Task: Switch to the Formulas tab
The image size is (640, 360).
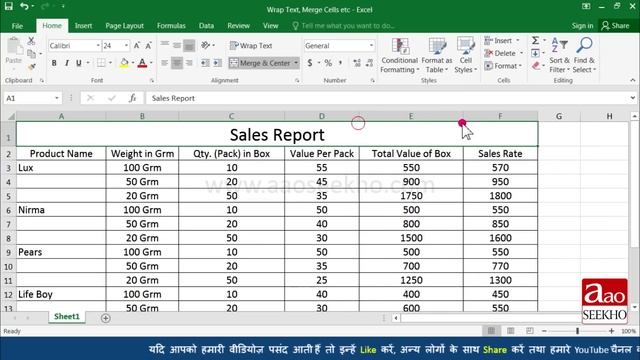Action: (x=171, y=26)
